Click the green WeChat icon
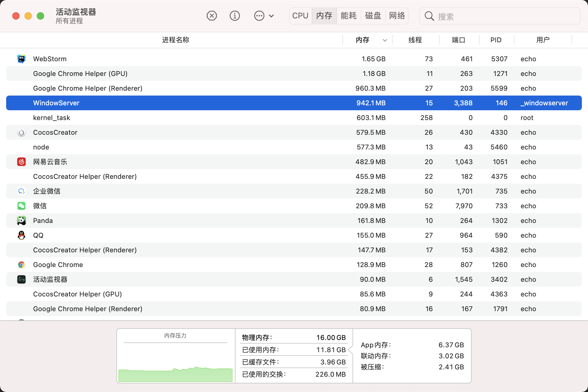 click(21, 206)
